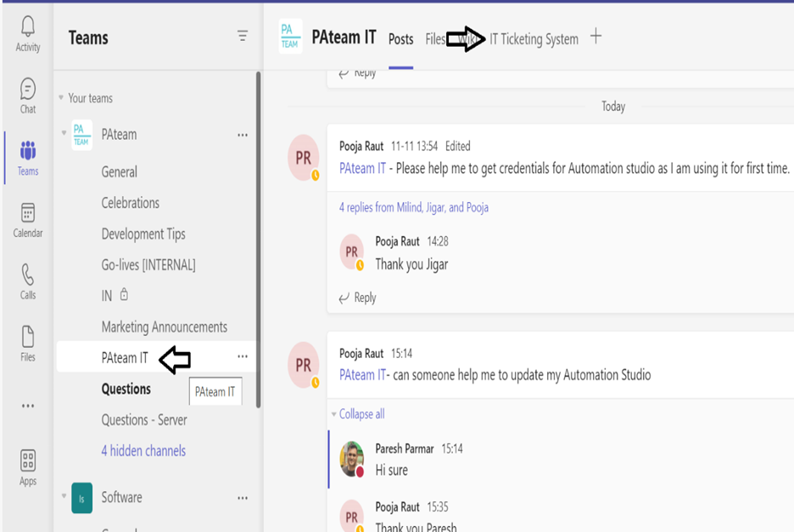Open the Files icon in left rail
Screen dimensions: 794x532
tap(28, 343)
